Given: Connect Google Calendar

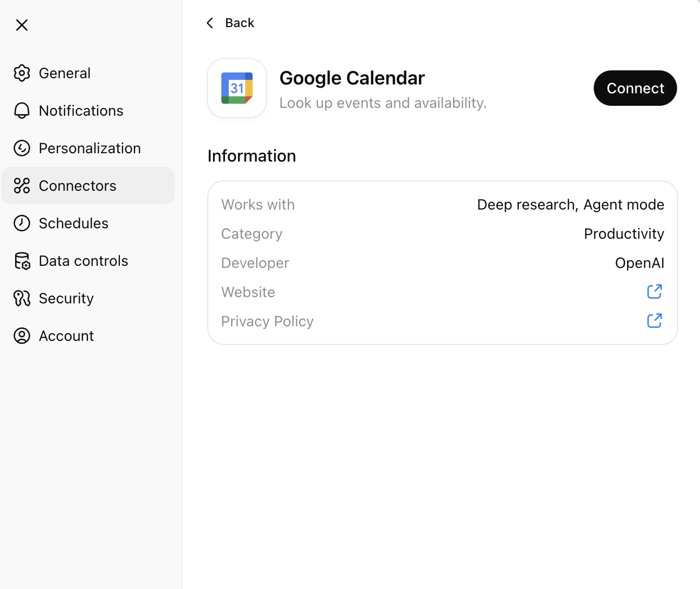Looking at the screenshot, I should point(635,88).
